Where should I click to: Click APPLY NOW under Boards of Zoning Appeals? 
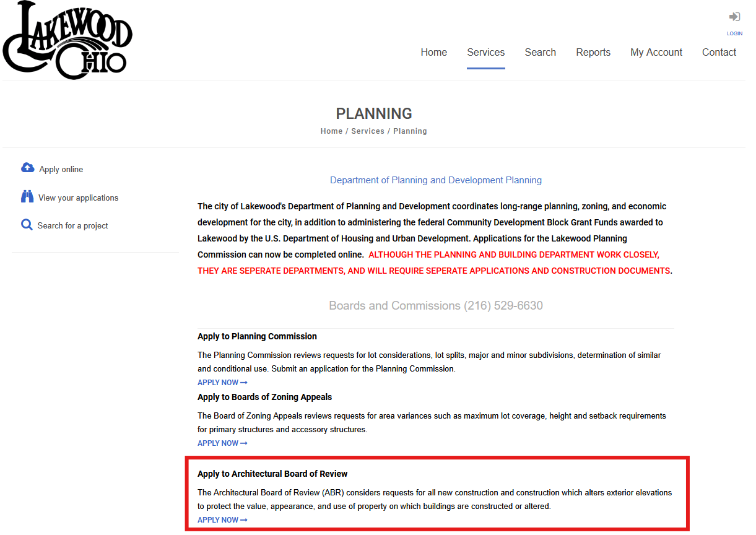(x=222, y=443)
